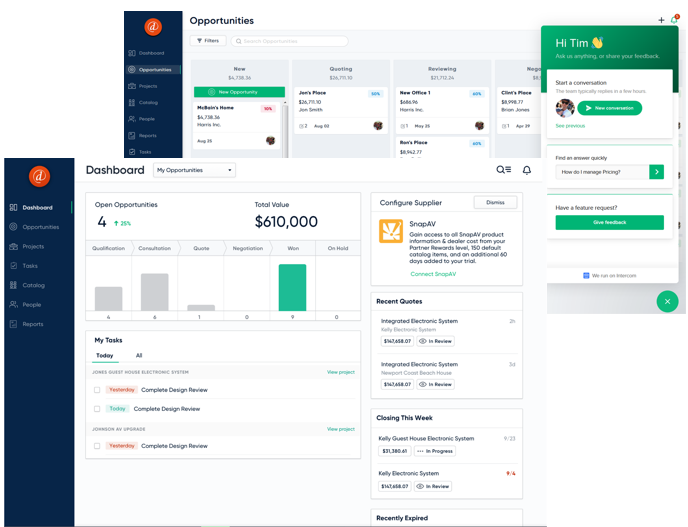Click the support team avatar in chat
Viewport: 688px width, 527px height.
tap(565, 108)
